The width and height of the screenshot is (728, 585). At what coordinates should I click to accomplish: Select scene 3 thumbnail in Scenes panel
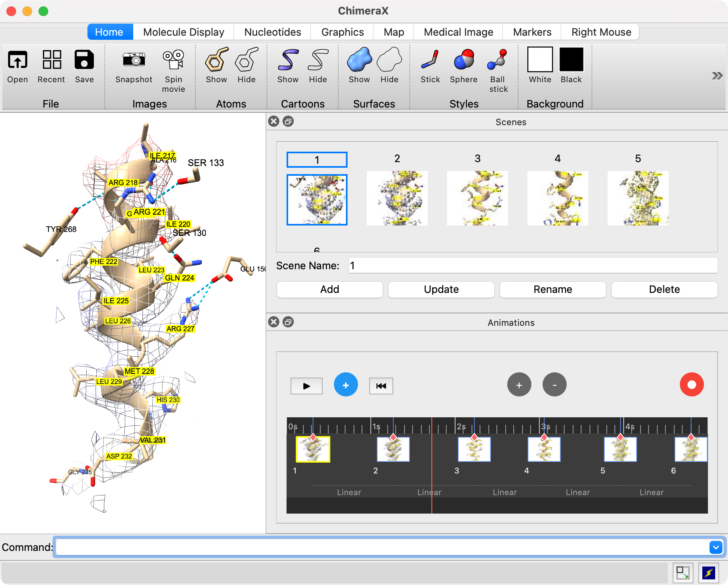pyautogui.click(x=477, y=198)
